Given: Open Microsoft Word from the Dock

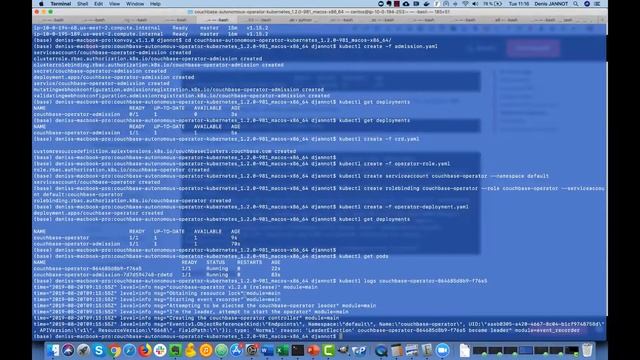Looking at the screenshot, I should [x=267, y=350].
